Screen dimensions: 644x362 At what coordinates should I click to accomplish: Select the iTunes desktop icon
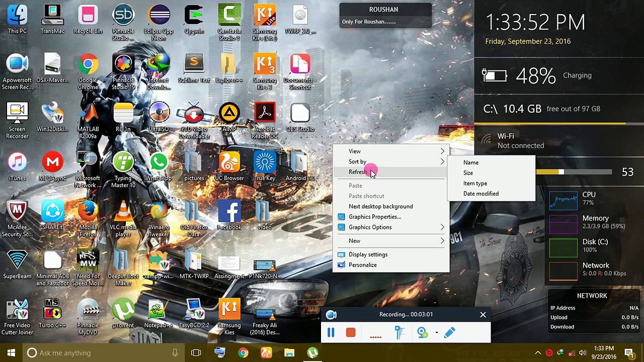pyautogui.click(x=17, y=167)
